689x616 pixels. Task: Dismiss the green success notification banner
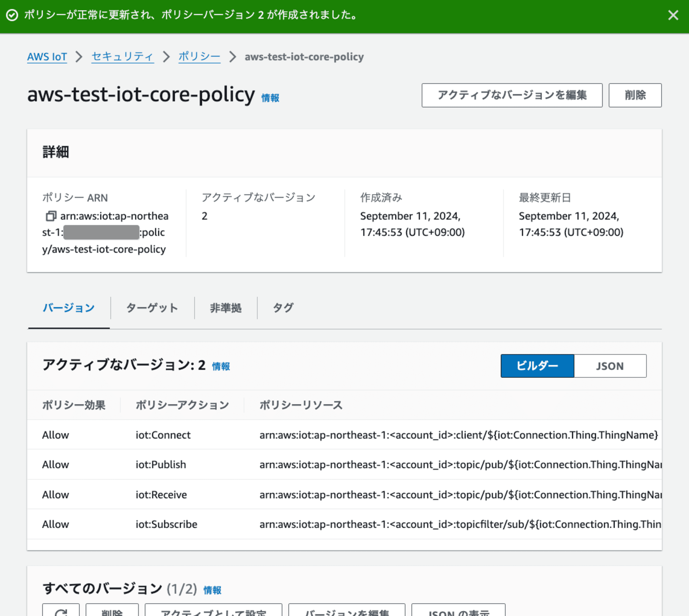pyautogui.click(x=673, y=15)
